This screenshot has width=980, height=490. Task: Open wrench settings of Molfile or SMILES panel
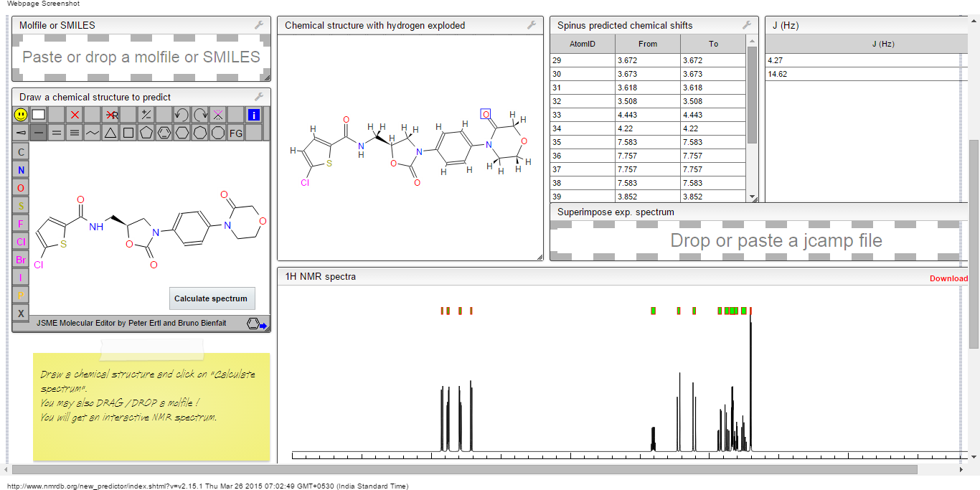click(x=259, y=25)
